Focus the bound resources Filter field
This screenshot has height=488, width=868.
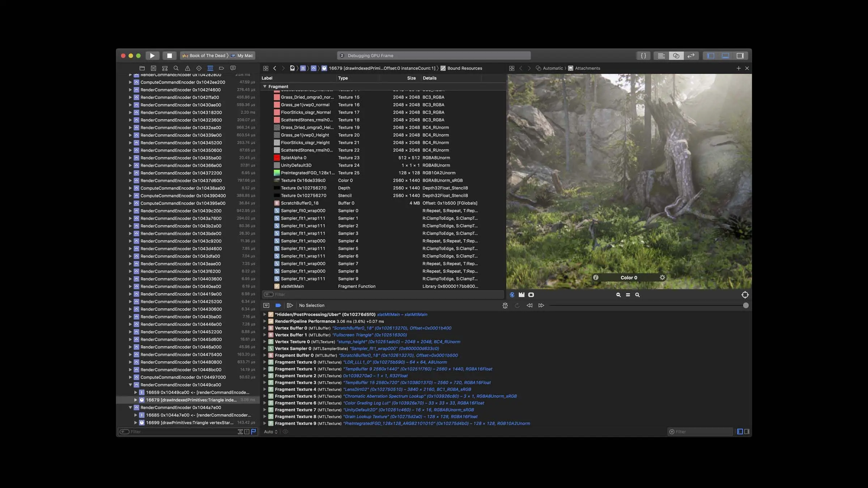(x=383, y=295)
